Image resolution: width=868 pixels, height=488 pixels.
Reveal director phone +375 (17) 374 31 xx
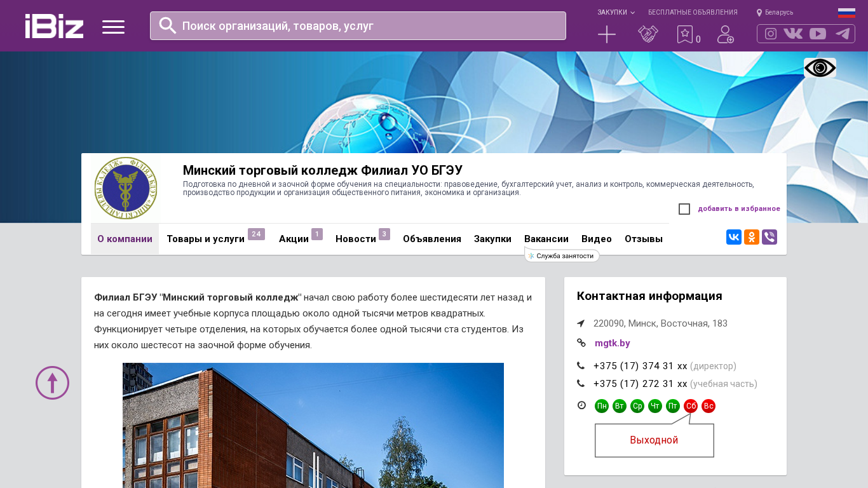[641, 366]
